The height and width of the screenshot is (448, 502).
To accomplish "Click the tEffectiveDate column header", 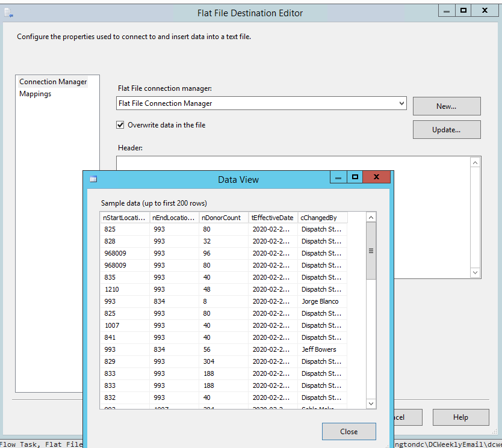I will pos(273,218).
